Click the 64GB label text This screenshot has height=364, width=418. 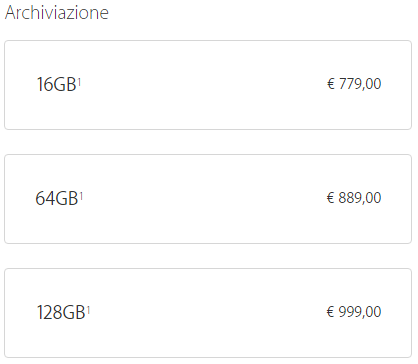click(x=57, y=198)
